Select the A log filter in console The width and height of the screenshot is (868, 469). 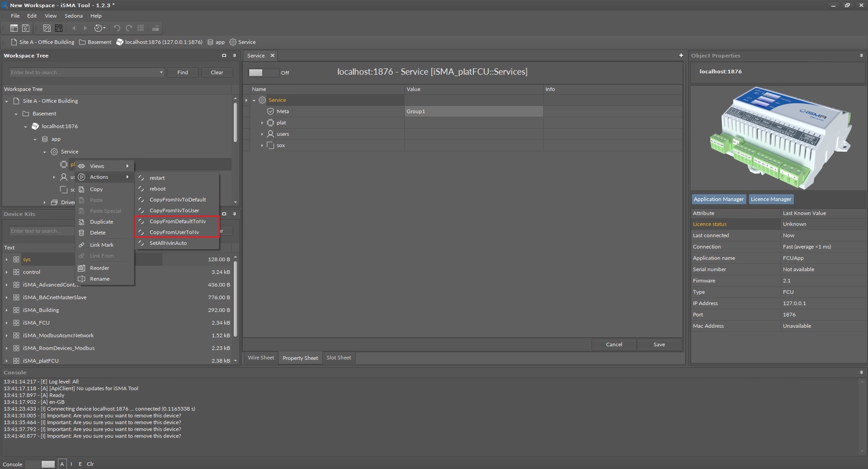[x=62, y=464]
